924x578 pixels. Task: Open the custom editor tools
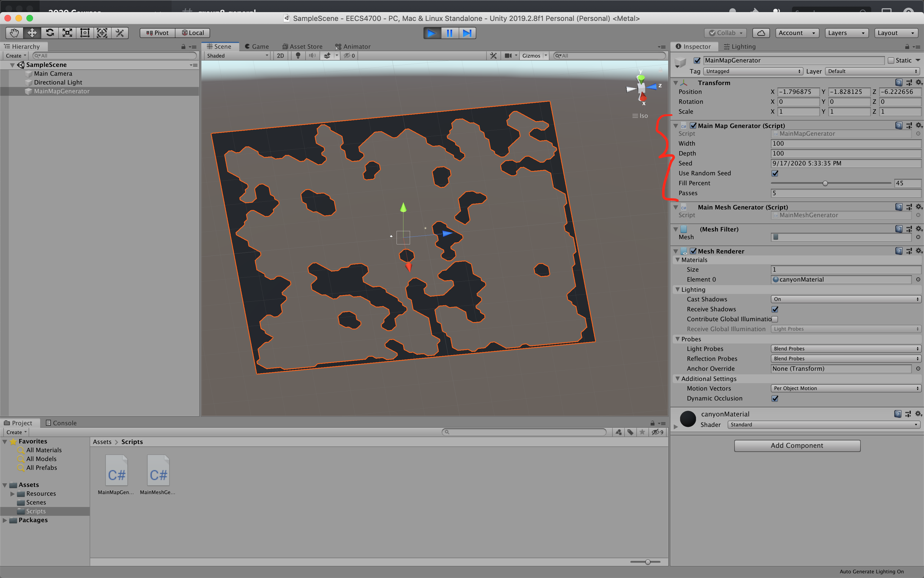pos(120,33)
